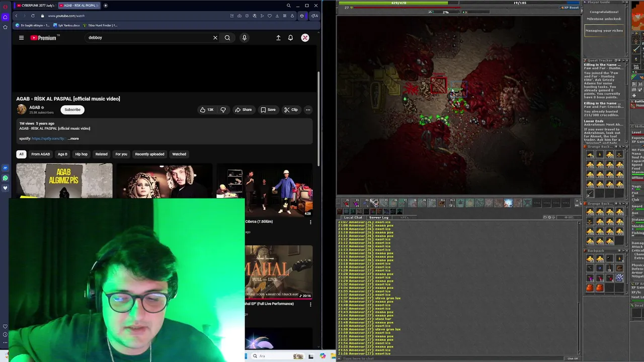Select the 'Watched' filter chip
644x362 pixels.
pos(179,154)
